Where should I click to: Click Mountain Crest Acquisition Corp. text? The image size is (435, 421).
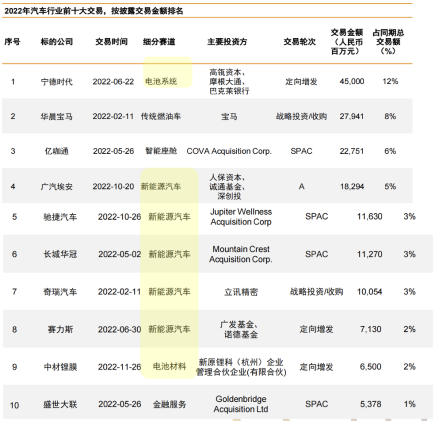[x=241, y=254]
